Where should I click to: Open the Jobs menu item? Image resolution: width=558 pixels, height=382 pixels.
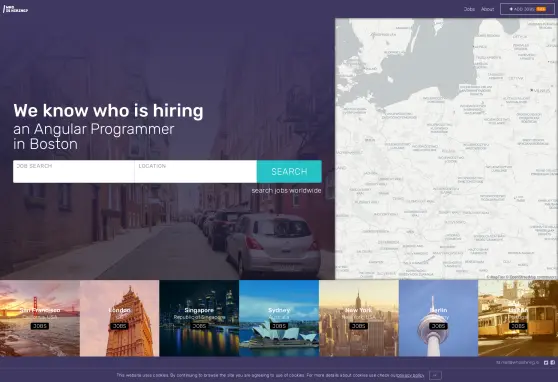pos(469,9)
